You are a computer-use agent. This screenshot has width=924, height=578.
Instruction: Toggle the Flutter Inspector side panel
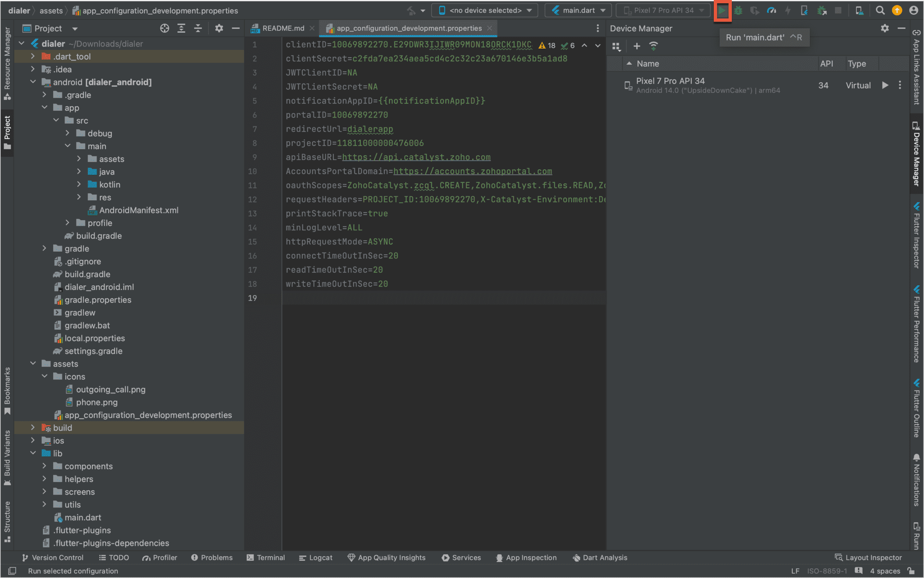pyautogui.click(x=917, y=235)
